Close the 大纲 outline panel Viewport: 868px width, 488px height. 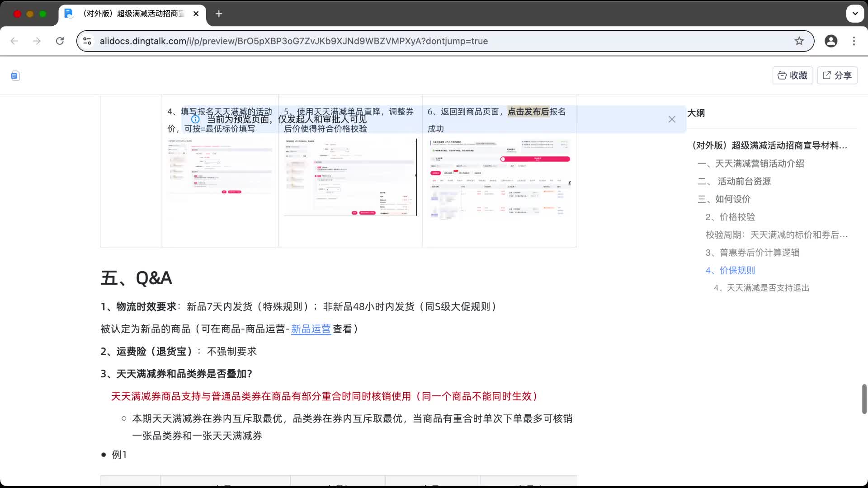(x=672, y=119)
